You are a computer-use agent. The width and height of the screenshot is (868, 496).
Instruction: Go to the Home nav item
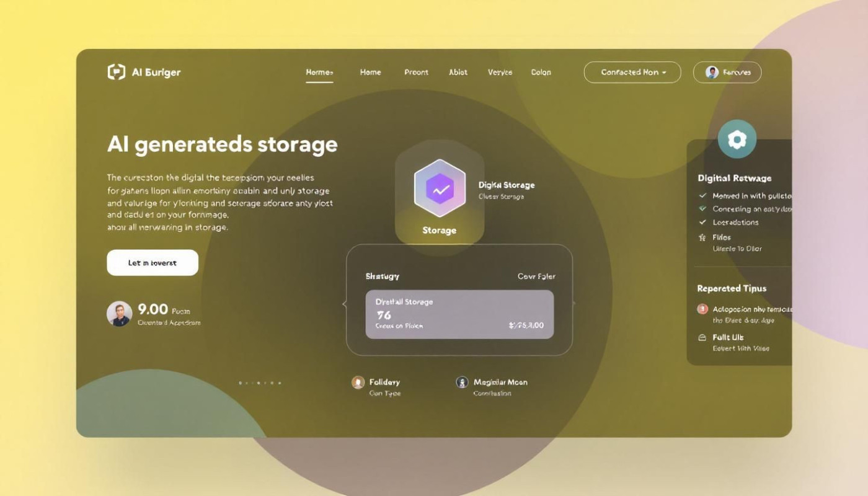pos(370,73)
